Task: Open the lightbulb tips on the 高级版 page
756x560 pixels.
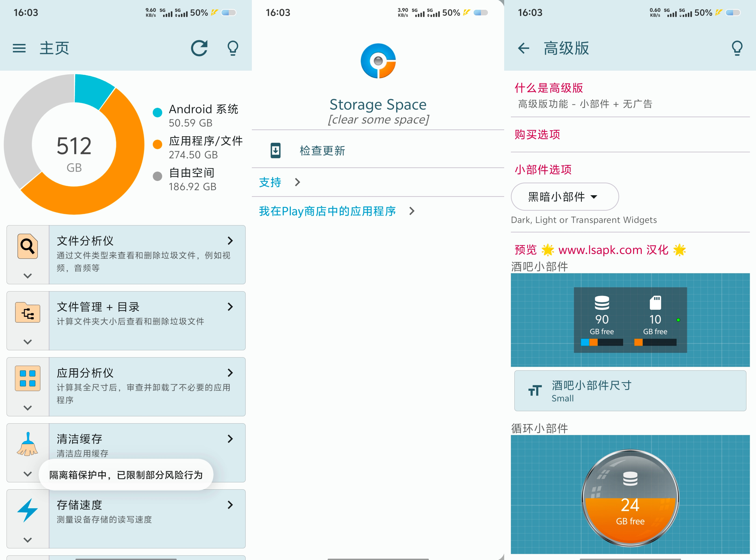Action: [737, 48]
